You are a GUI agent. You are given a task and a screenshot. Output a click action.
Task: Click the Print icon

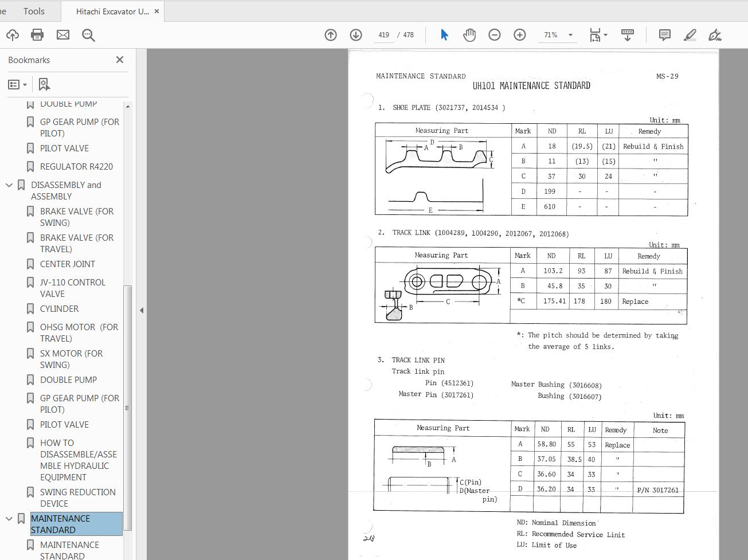tap(37, 35)
